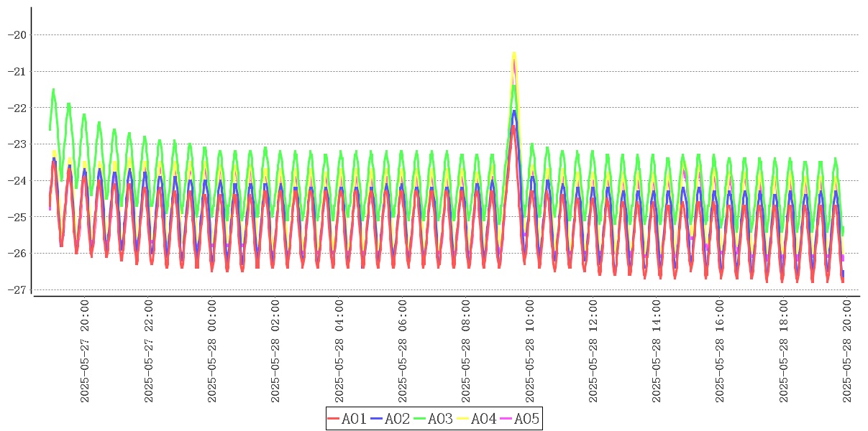Click the A05 legend label
The image size is (868, 431).
(526, 419)
